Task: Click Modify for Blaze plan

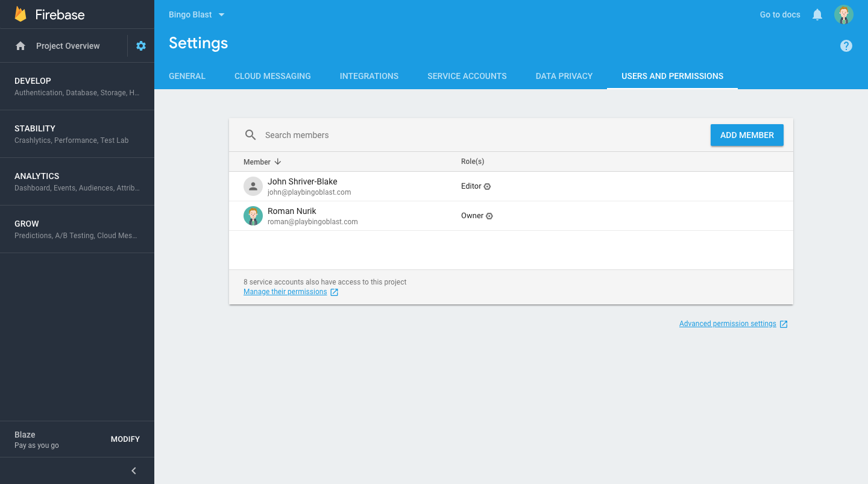Action: (x=125, y=439)
